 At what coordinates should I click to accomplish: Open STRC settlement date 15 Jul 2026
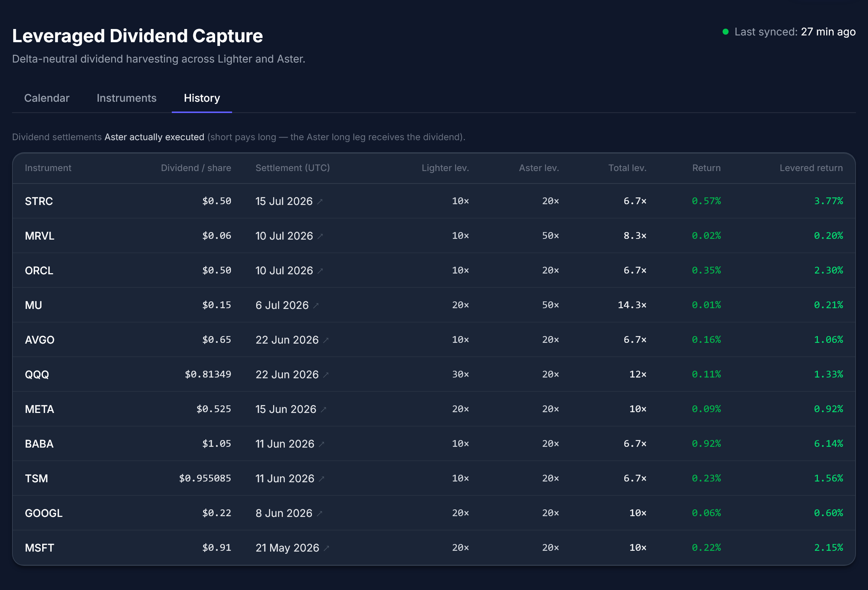284,201
